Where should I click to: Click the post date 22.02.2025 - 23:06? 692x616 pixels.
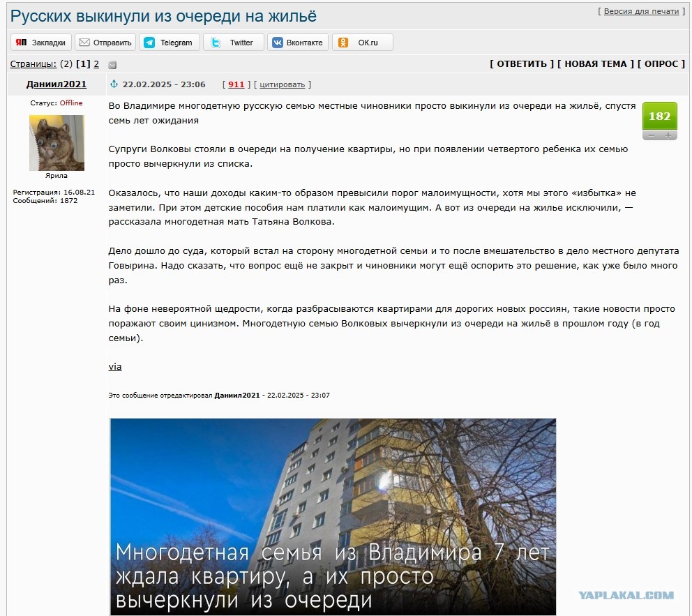[164, 84]
